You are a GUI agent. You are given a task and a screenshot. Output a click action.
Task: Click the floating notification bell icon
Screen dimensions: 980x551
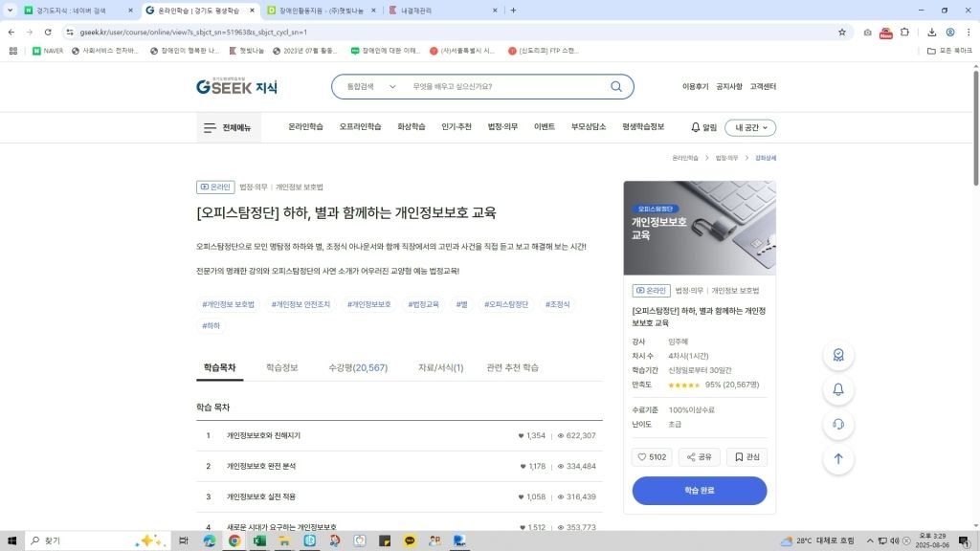(x=838, y=389)
